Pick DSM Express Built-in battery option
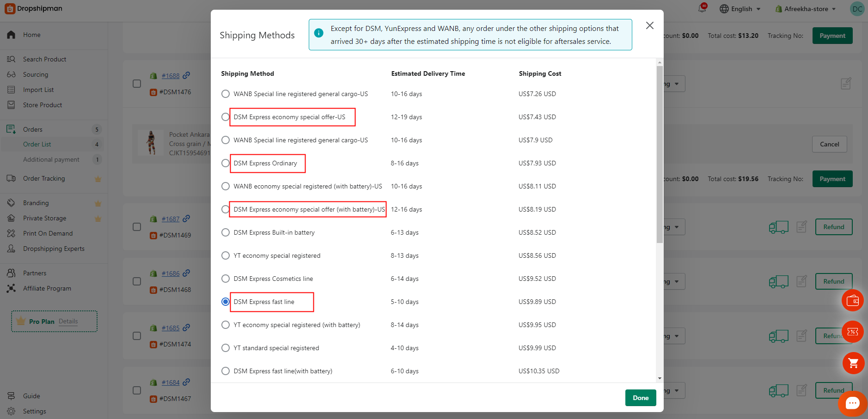The width and height of the screenshot is (868, 419). (226, 232)
